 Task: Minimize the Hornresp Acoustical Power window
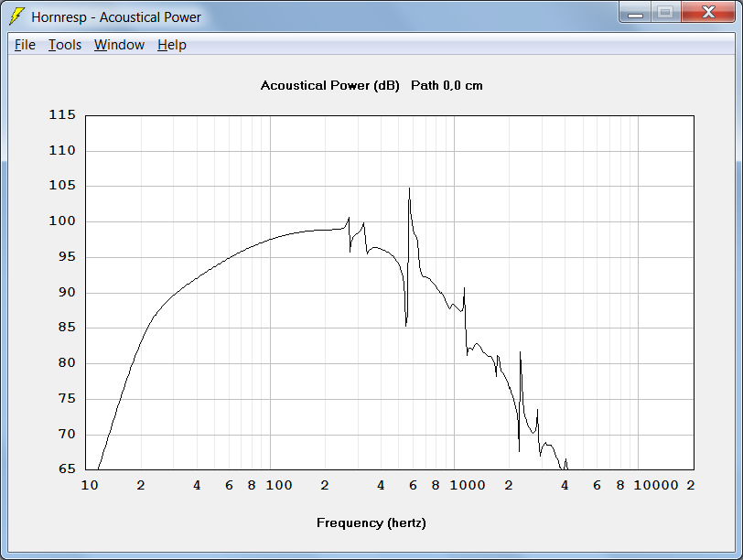[635, 12]
